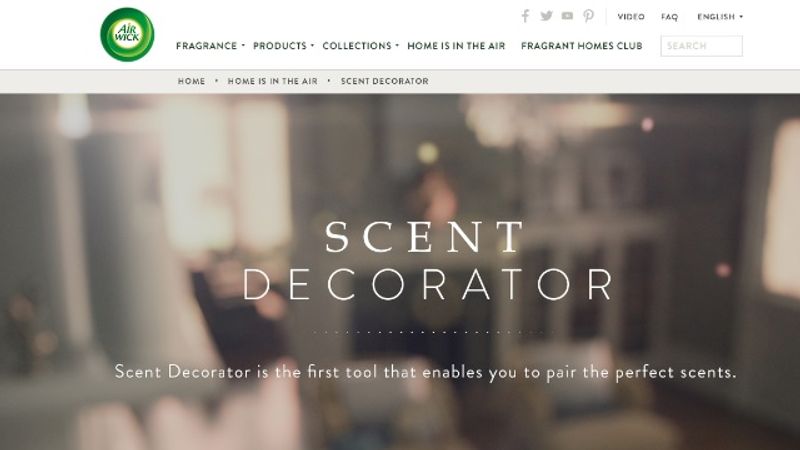Click the Air Wick logo
Screen dimensions: 800x450
[x=127, y=35]
